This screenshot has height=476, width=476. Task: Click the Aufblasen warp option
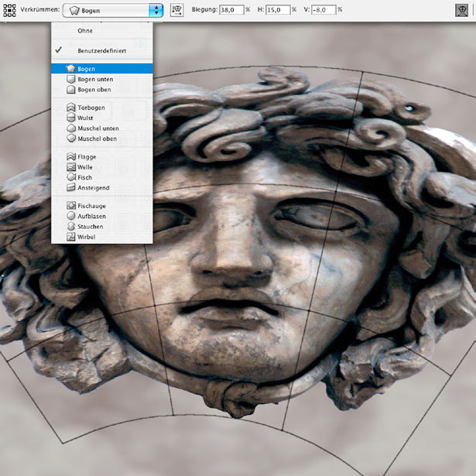click(x=92, y=216)
